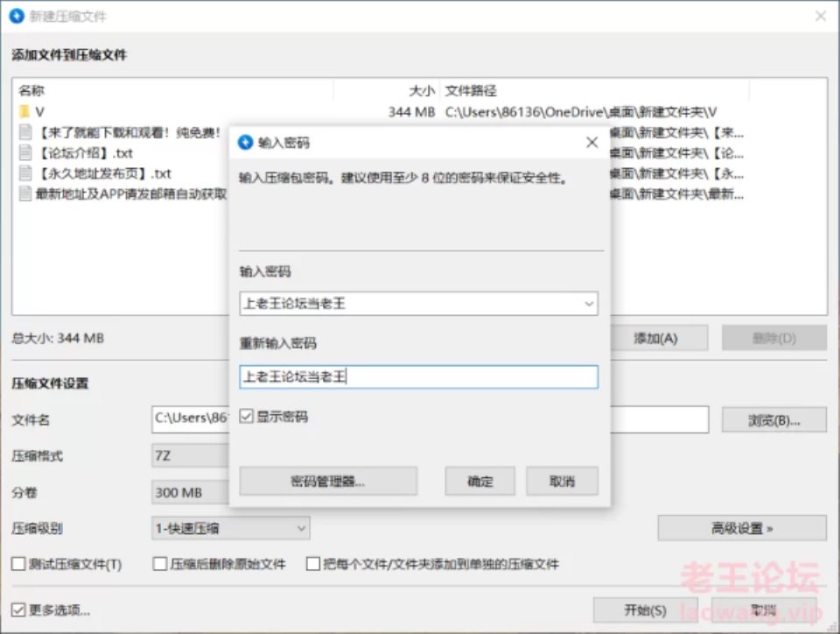Click the text file icon for 【论坛介绍】.txt
This screenshot has height=634, width=840.
coord(24,152)
